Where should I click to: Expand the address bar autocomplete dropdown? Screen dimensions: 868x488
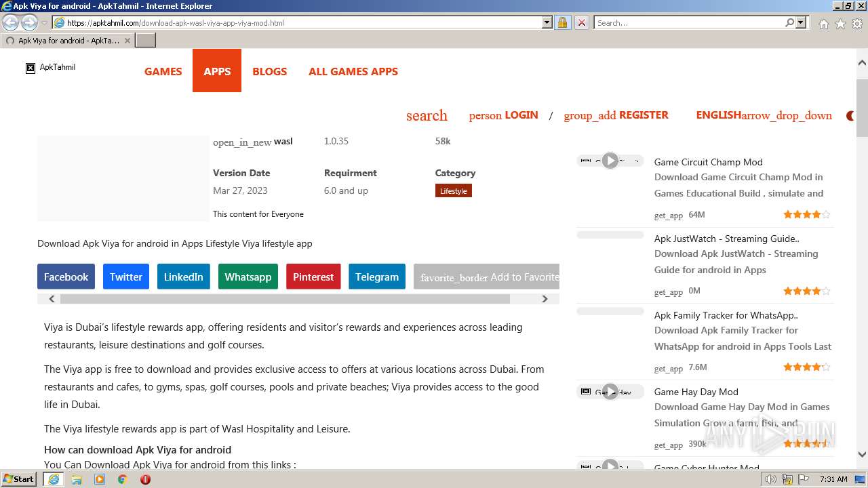(547, 23)
